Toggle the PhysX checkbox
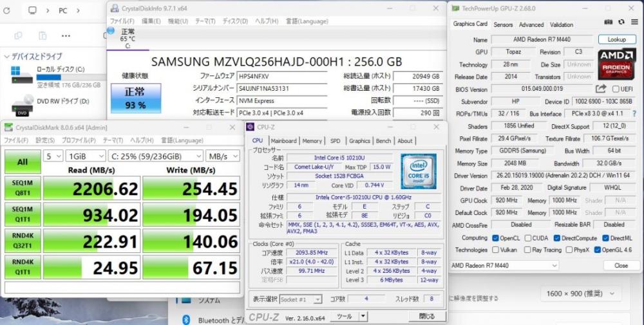Image resolution: width=644 pixels, height=325 pixels. click(x=569, y=250)
